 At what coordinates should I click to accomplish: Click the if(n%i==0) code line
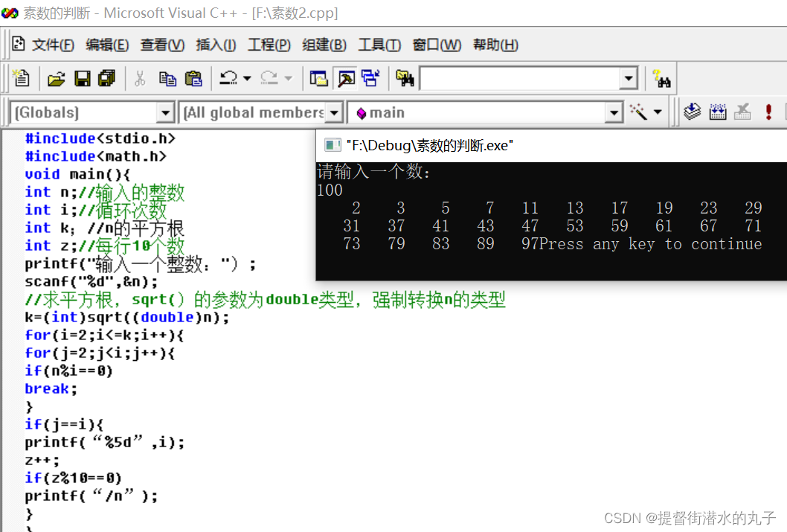[68, 371]
